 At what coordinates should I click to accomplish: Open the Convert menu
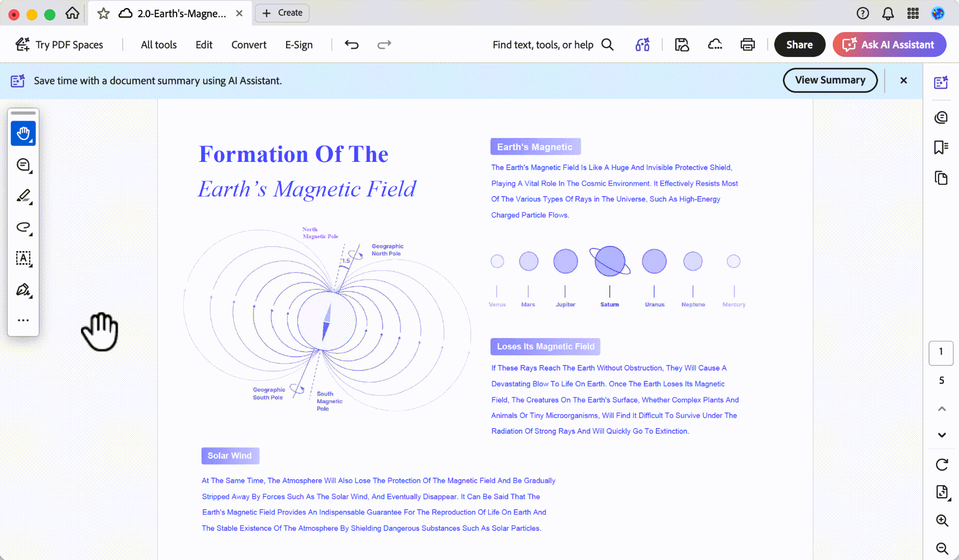coord(249,45)
